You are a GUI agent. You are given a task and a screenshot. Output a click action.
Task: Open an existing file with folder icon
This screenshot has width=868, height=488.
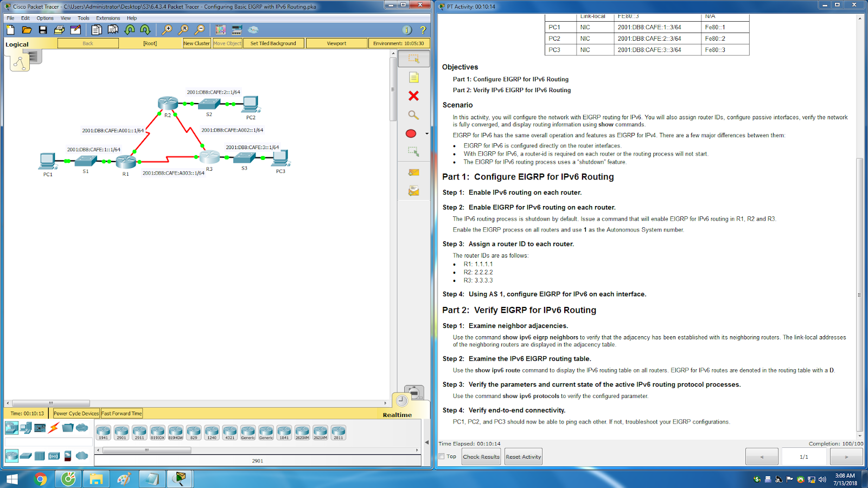pyautogui.click(x=27, y=30)
